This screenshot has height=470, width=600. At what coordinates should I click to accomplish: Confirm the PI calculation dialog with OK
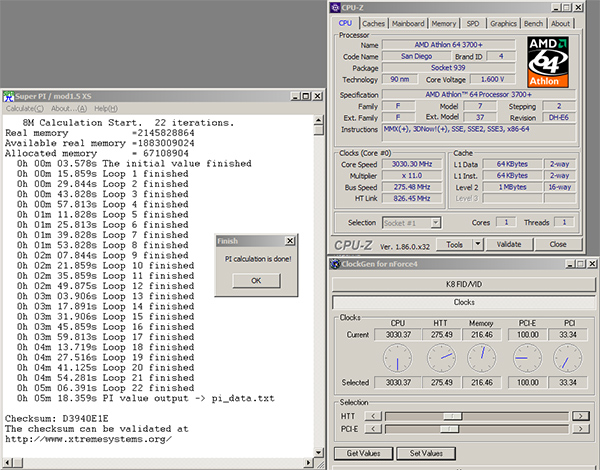click(256, 281)
